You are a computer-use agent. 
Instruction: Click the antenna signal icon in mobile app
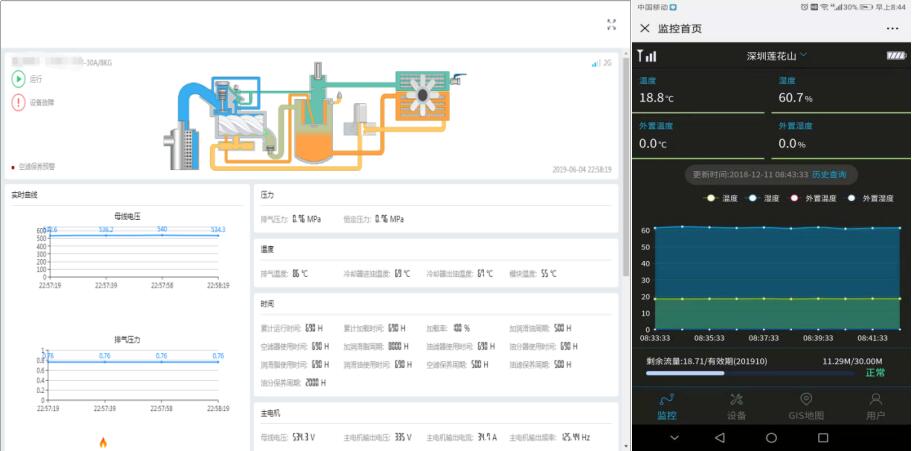[648, 55]
